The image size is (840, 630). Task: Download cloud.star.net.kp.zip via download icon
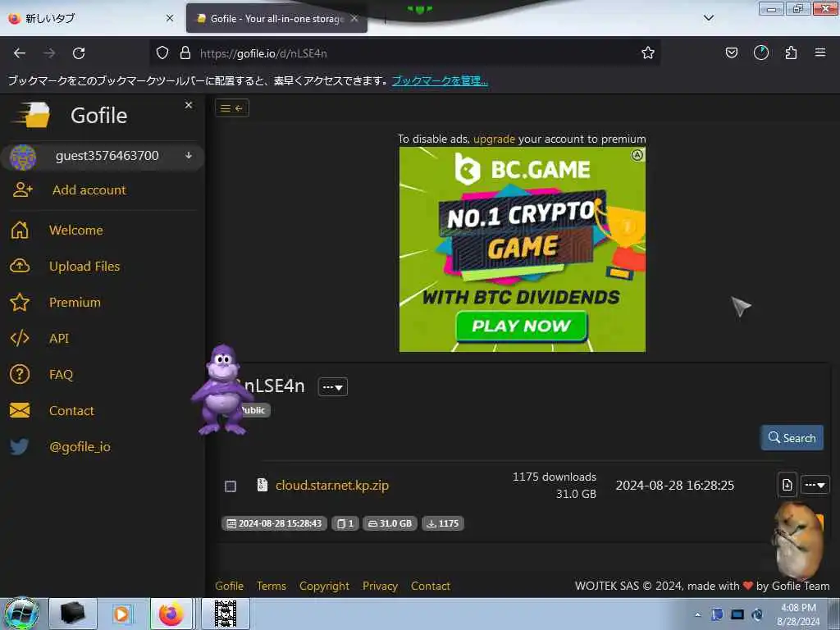(x=787, y=485)
